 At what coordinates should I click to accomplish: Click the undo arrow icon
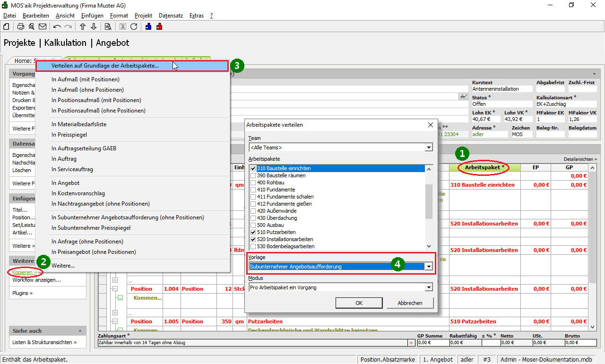point(57,26)
